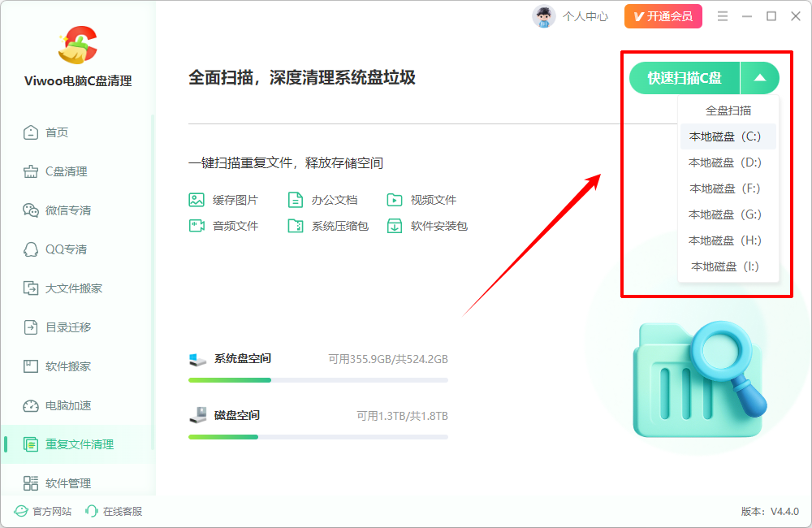
Task: Open the 电脑加速 speedometer icon
Action: click(31, 405)
